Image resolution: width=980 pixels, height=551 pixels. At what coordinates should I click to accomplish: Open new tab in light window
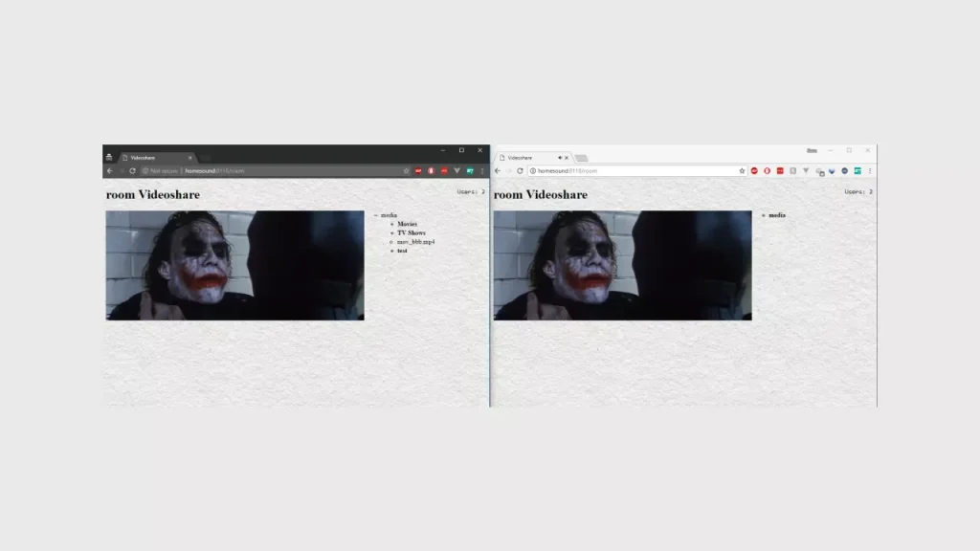[x=581, y=158]
